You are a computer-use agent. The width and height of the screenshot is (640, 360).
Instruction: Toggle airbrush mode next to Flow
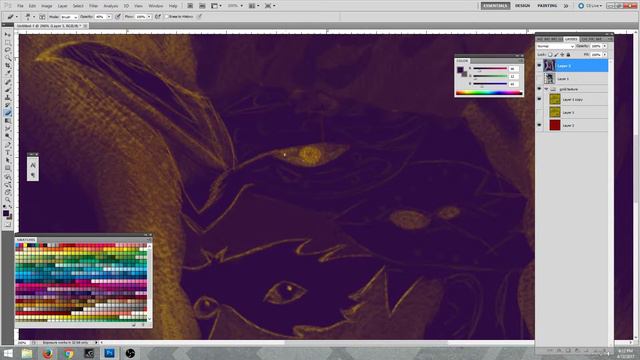pyautogui.click(x=158, y=17)
